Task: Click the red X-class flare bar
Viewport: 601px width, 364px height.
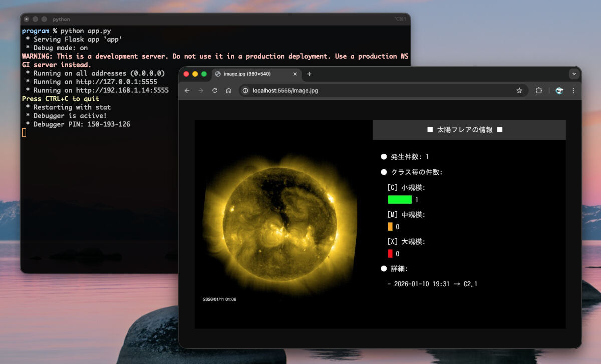Action: pyautogui.click(x=391, y=253)
